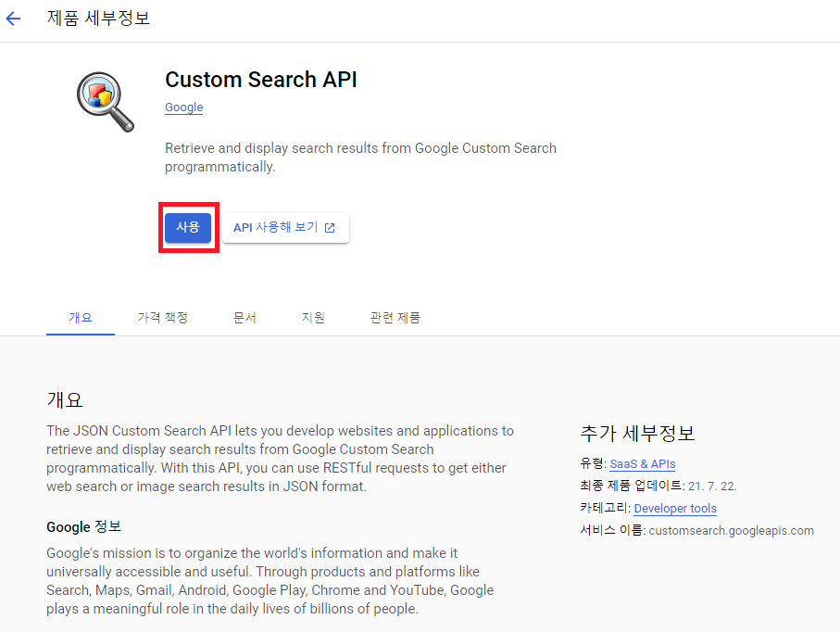Image resolution: width=840 pixels, height=632 pixels.
Task: Open the API 사용해 보기 button
Action: click(285, 228)
